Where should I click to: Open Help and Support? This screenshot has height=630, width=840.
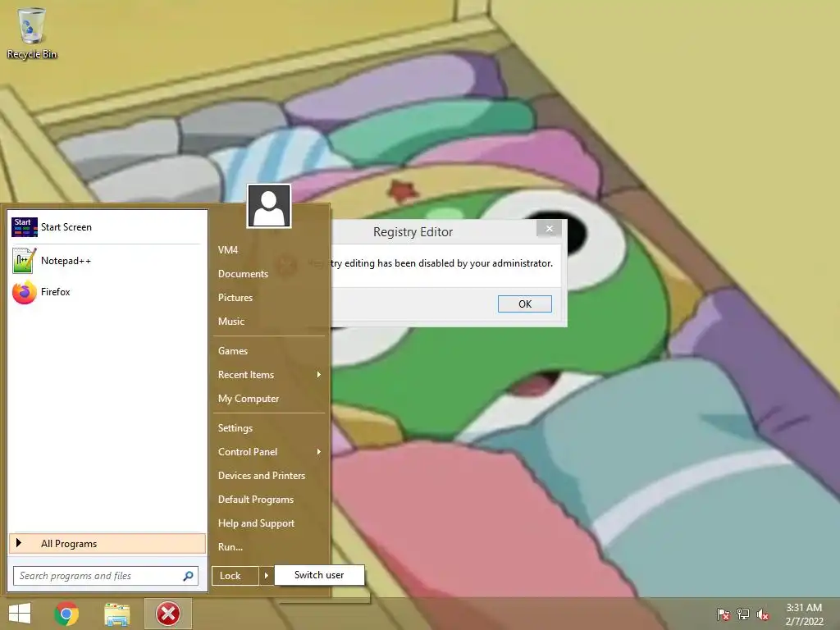256,523
